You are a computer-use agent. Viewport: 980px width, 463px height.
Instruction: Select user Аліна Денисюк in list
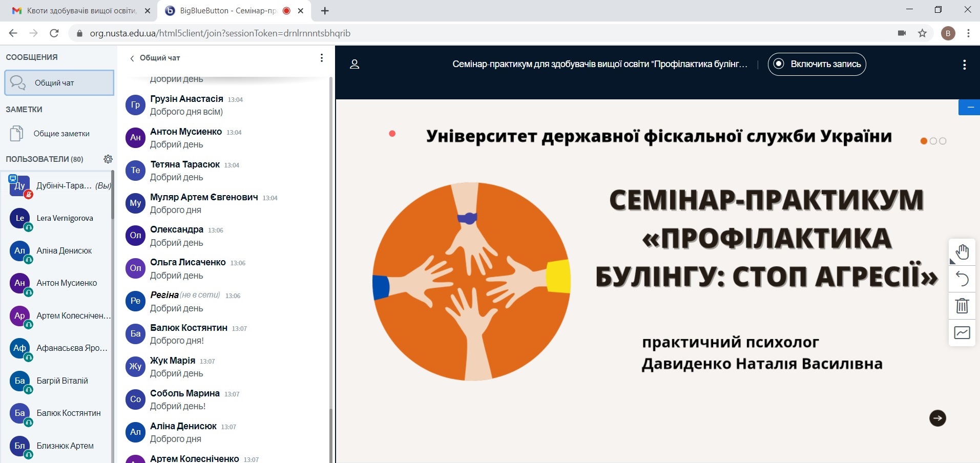click(59, 250)
